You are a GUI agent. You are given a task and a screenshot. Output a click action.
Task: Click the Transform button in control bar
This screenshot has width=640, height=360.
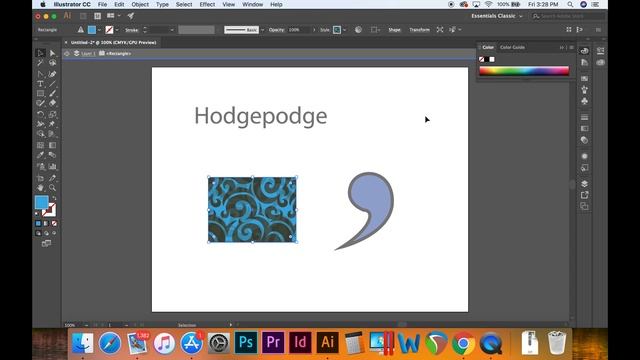coord(420,30)
